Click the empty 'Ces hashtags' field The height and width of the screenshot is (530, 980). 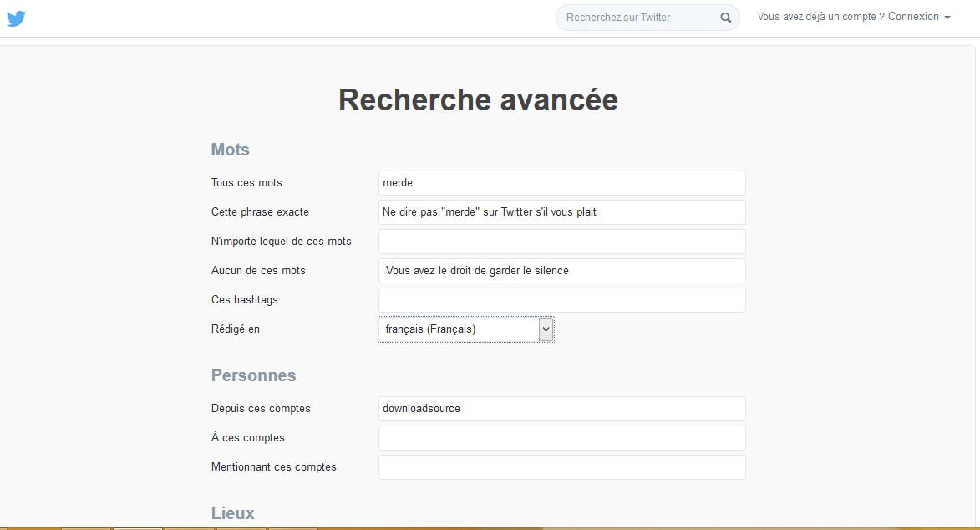pos(562,300)
